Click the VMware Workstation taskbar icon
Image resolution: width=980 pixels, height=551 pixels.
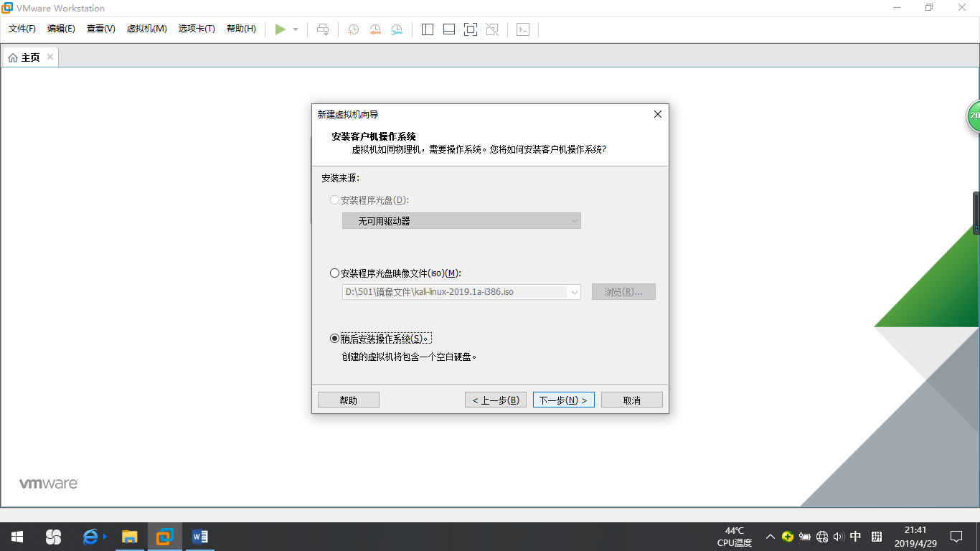[x=165, y=537]
